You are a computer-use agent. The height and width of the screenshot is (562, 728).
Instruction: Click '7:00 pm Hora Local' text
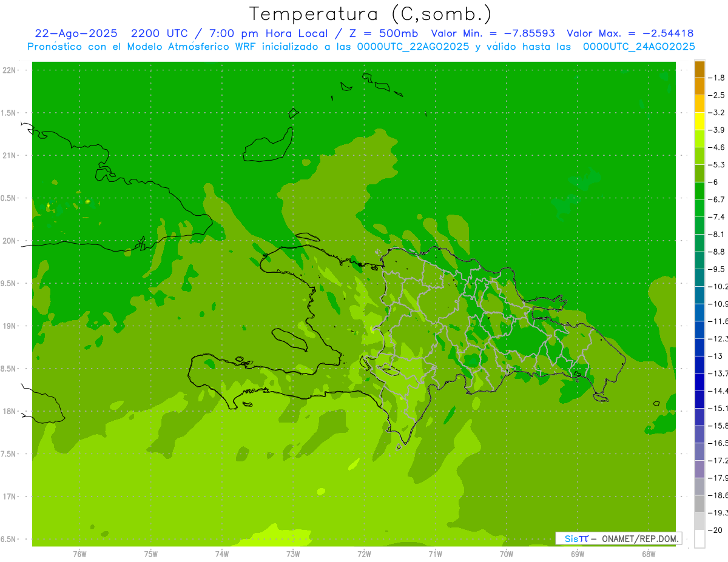269,33
